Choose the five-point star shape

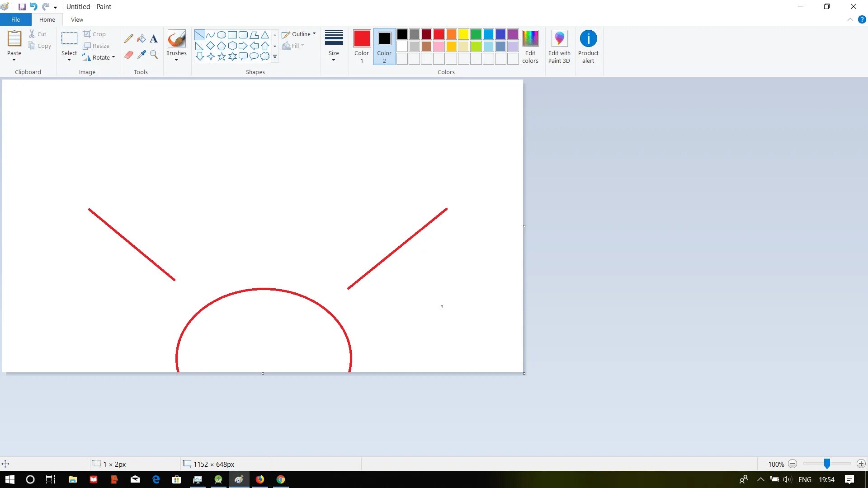222,56
